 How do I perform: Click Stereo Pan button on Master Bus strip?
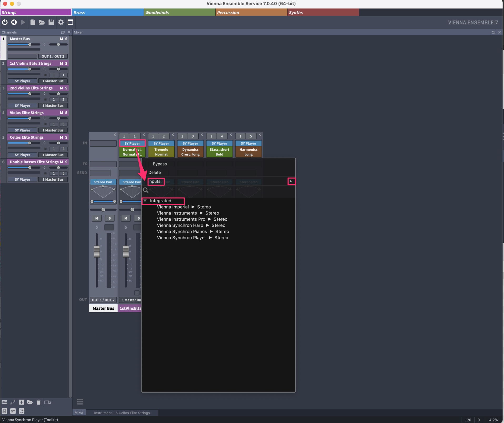point(103,182)
